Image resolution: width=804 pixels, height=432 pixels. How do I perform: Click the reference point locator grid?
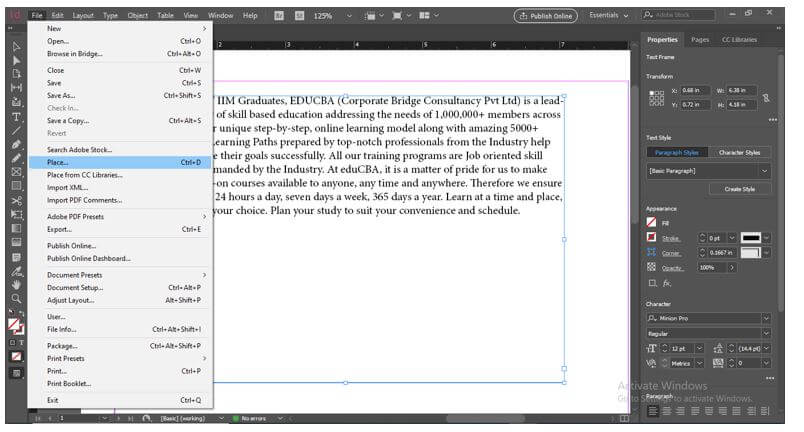point(656,98)
